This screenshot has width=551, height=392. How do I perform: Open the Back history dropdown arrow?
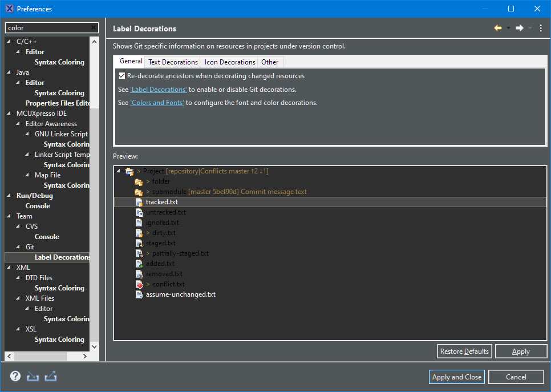point(508,28)
